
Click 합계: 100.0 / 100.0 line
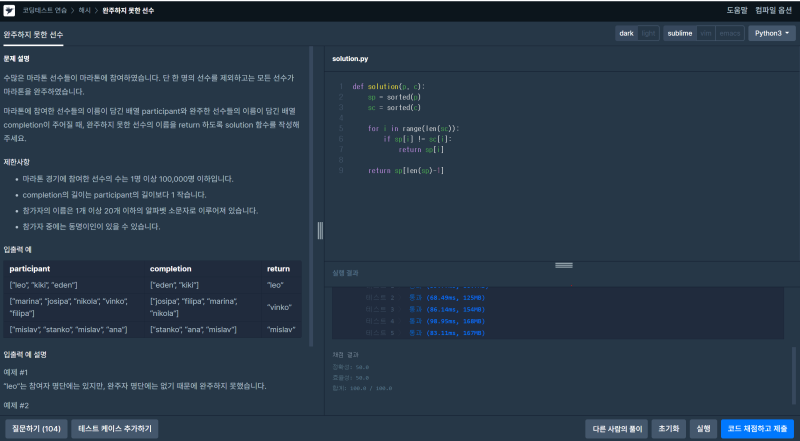click(x=362, y=388)
